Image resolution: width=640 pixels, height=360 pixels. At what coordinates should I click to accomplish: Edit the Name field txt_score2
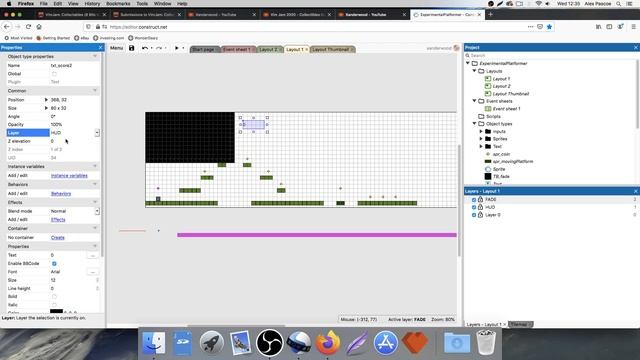tap(75, 65)
